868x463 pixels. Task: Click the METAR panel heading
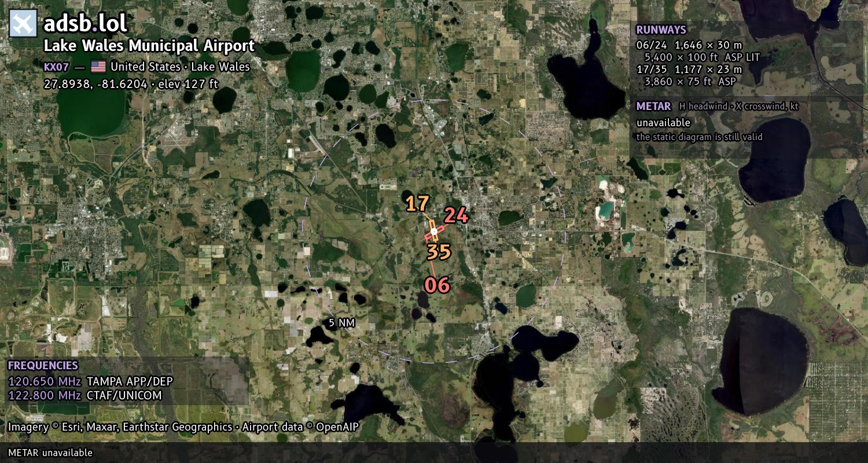(x=653, y=106)
